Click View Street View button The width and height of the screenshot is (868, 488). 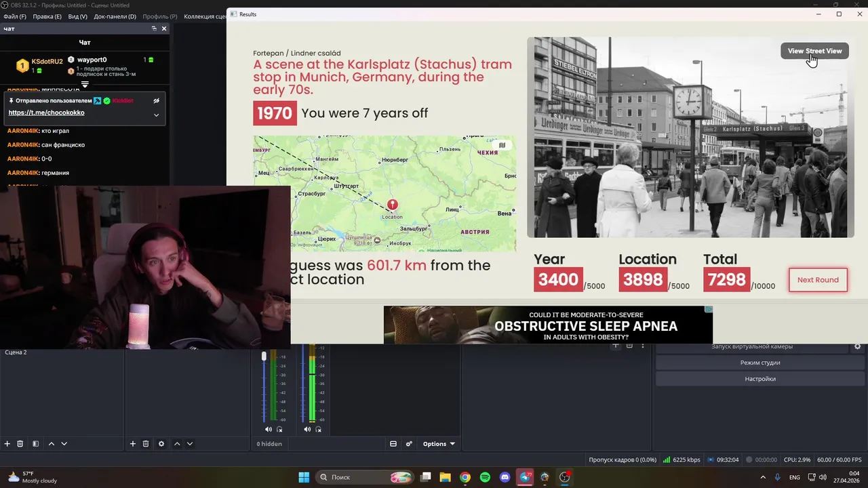[x=814, y=51]
